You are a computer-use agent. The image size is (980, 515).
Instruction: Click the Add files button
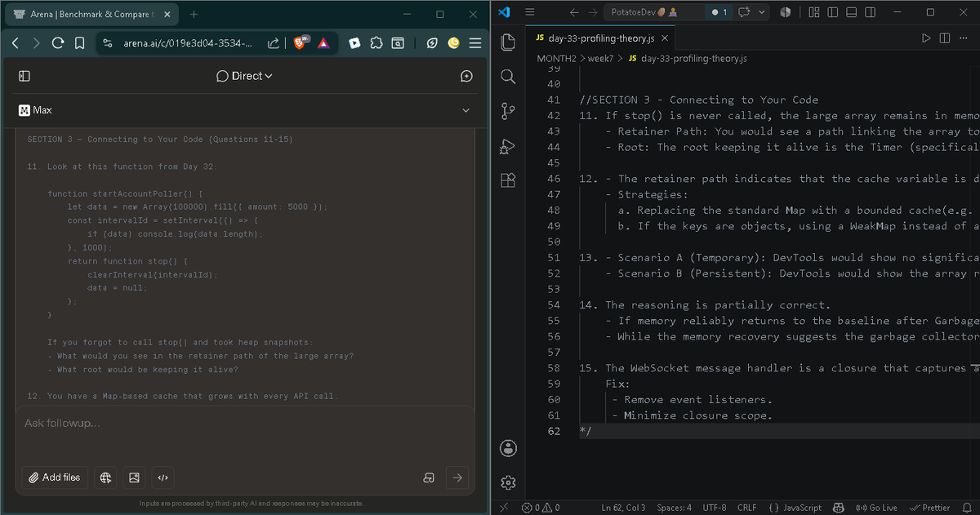pyautogui.click(x=56, y=477)
